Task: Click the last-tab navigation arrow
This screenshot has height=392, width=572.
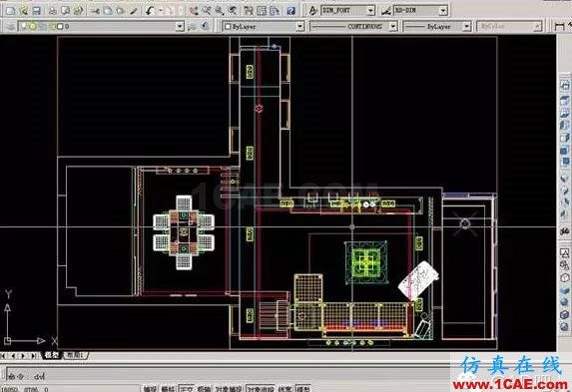Action: point(34,355)
